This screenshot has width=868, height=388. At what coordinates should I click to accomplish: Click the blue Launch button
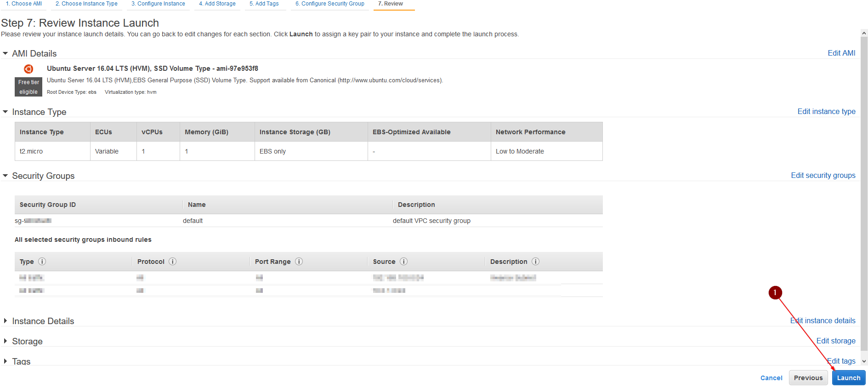coord(849,378)
